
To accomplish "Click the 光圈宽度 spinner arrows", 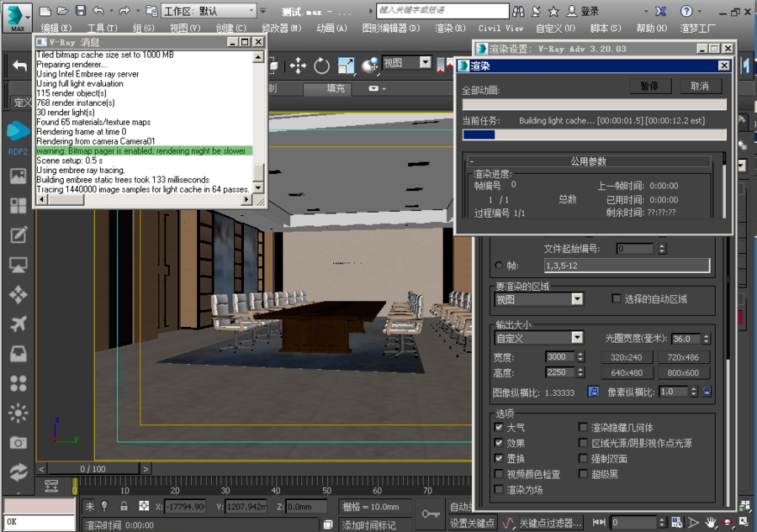I will [x=707, y=339].
